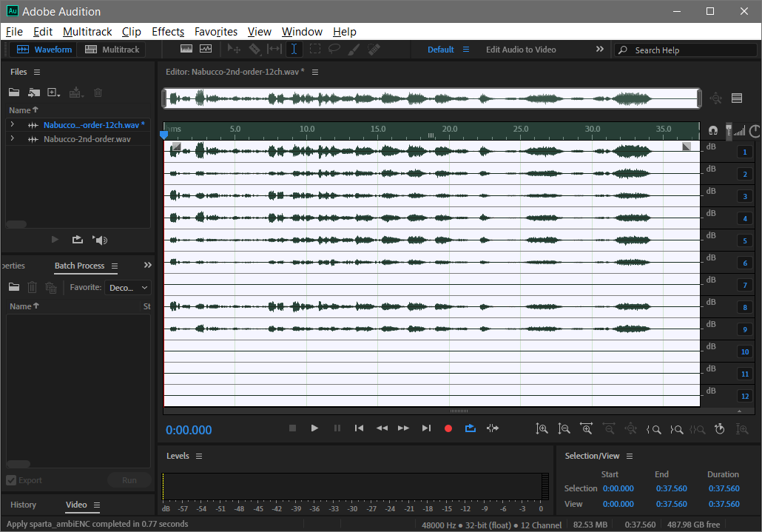Zoom in amplitude
The height and width of the screenshot is (532, 762).
tap(542, 428)
